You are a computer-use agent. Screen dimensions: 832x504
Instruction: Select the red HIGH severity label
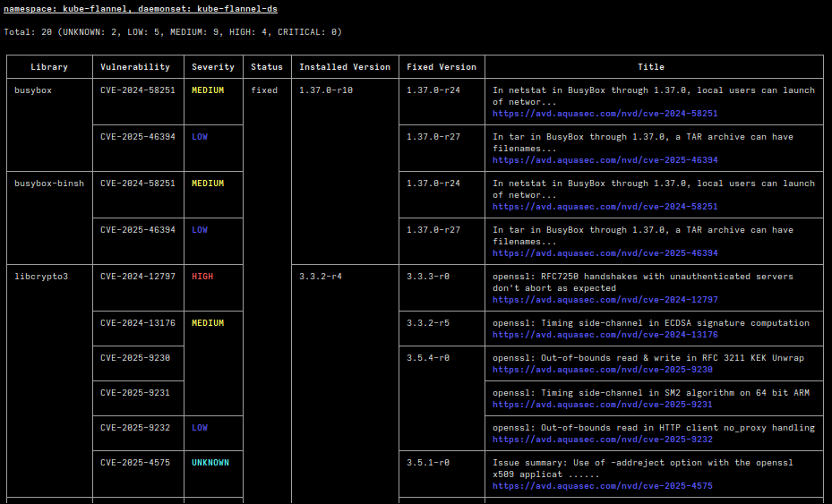[x=202, y=277]
